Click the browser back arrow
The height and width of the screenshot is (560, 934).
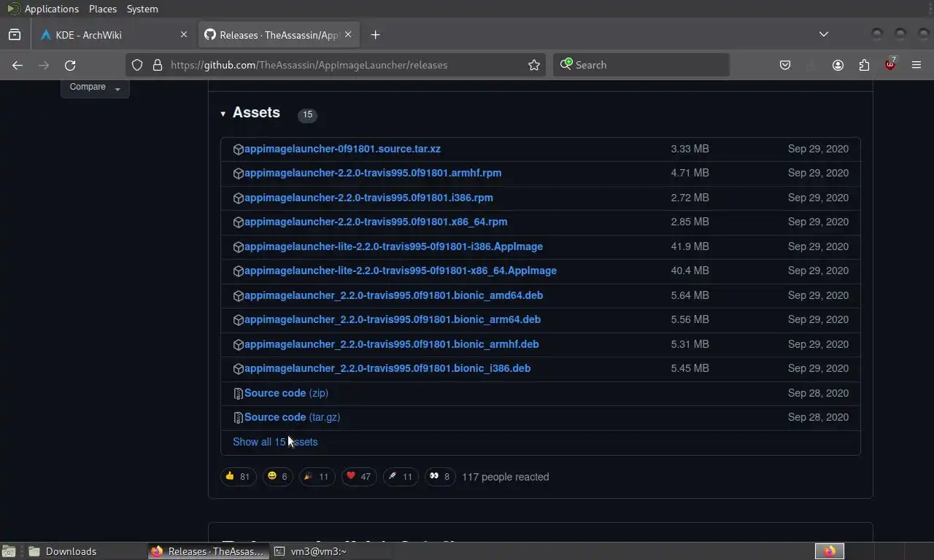18,65
